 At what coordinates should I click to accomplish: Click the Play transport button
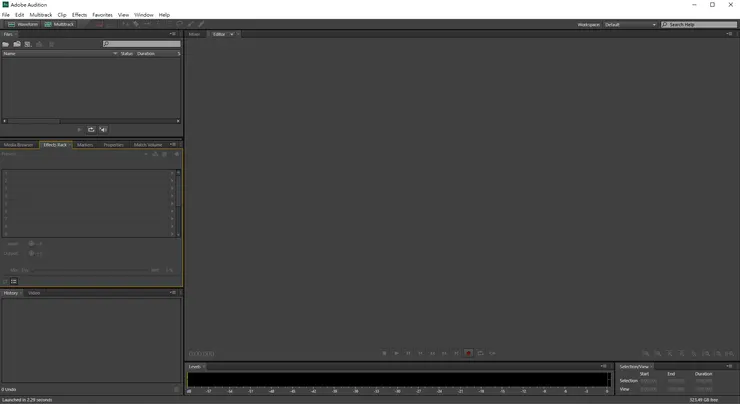pyautogui.click(x=396, y=353)
